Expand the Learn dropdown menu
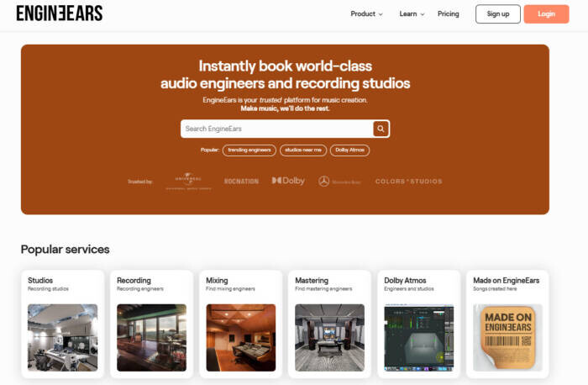 412,14
